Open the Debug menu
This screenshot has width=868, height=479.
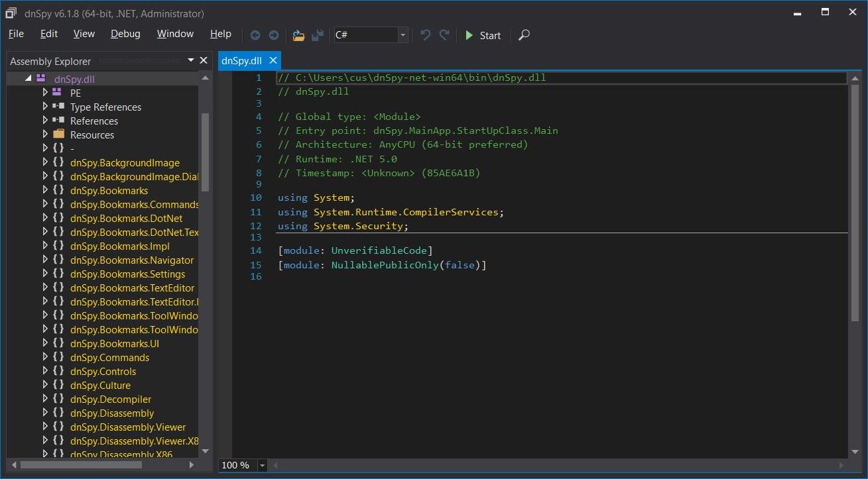coord(125,34)
